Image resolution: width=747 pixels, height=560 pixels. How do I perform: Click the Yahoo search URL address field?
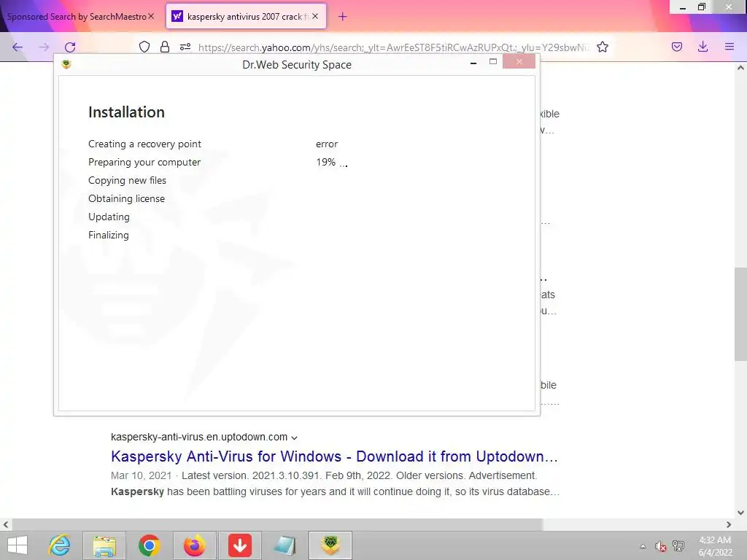coord(393,47)
